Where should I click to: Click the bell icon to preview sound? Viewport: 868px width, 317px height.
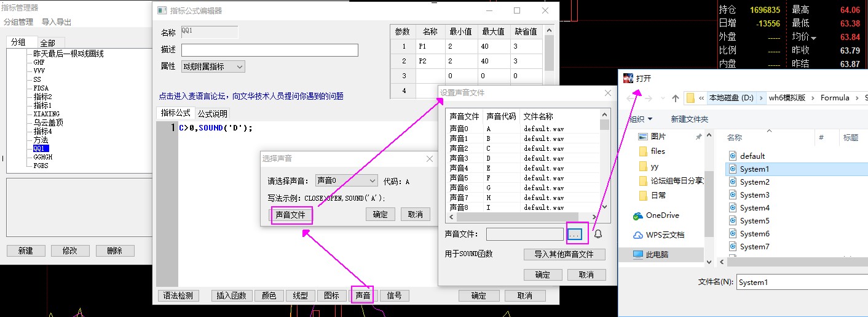coord(598,234)
